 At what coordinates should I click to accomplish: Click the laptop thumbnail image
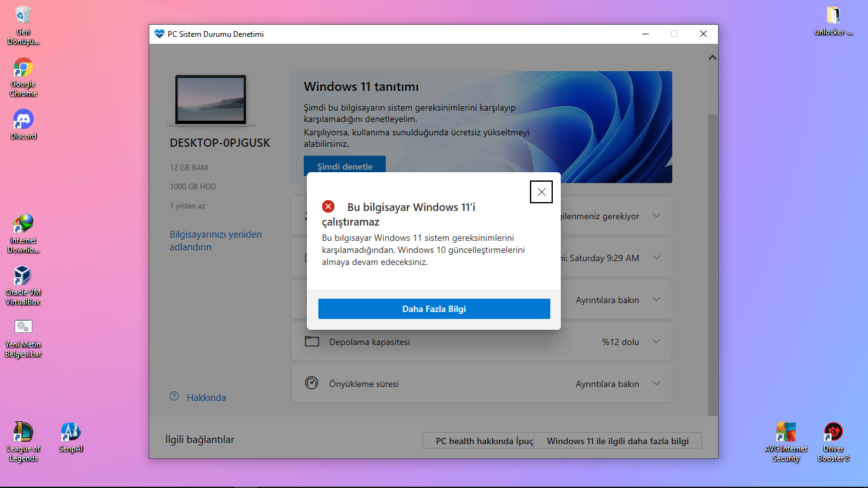coord(211,100)
